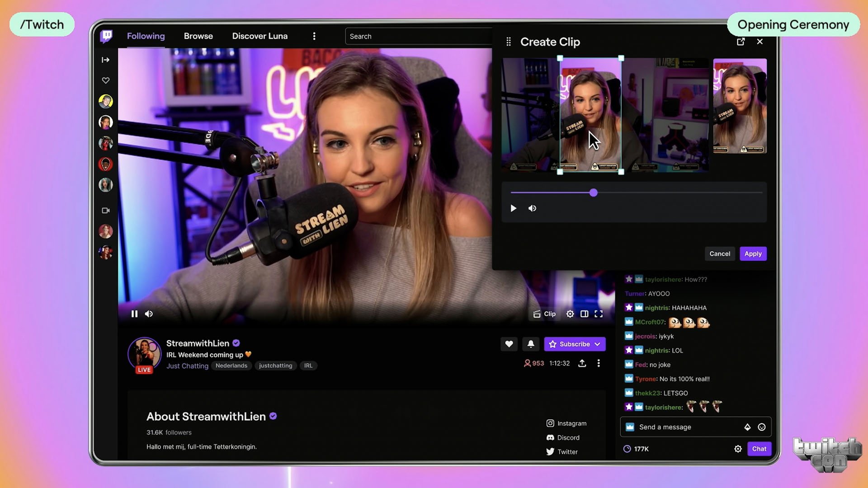The height and width of the screenshot is (488, 868).
Task: Open channel options three-dot menu
Action: pyautogui.click(x=599, y=363)
